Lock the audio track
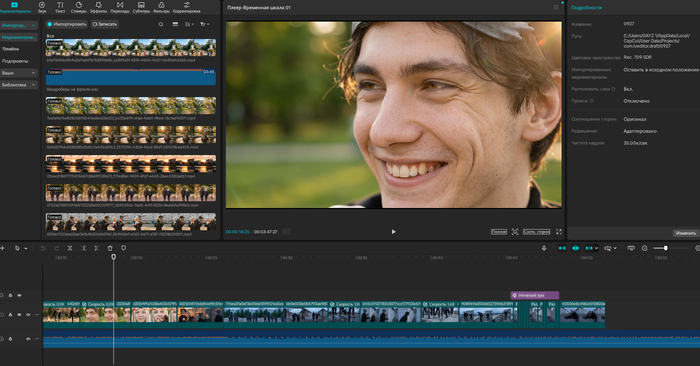This screenshot has height=366, width=700. [10, 339]
